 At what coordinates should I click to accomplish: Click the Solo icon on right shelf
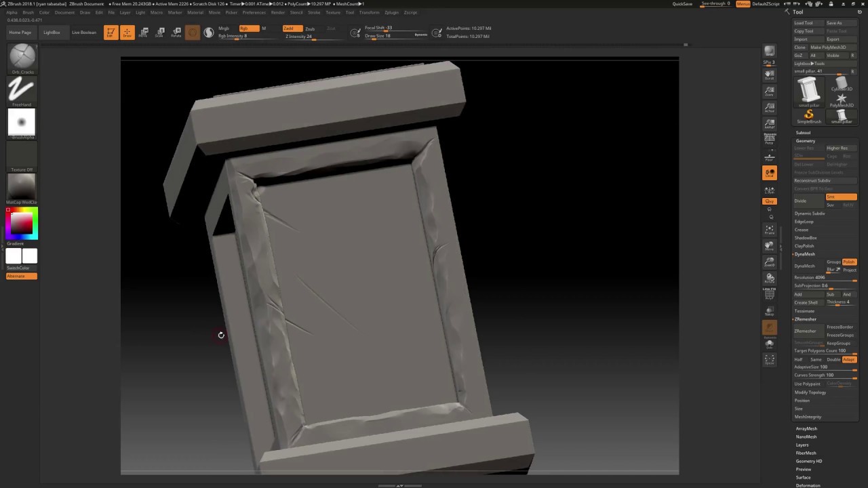point(769,344)
